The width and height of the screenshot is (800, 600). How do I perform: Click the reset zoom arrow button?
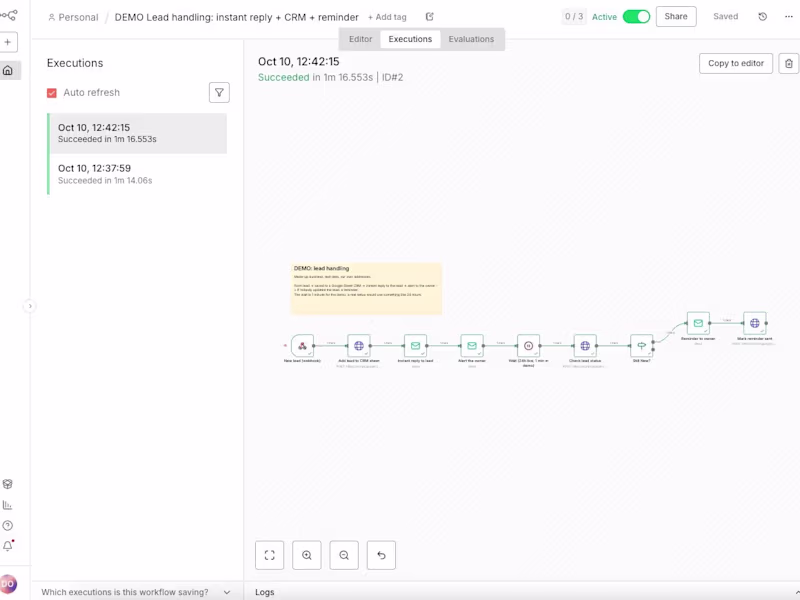pos(381,555)
